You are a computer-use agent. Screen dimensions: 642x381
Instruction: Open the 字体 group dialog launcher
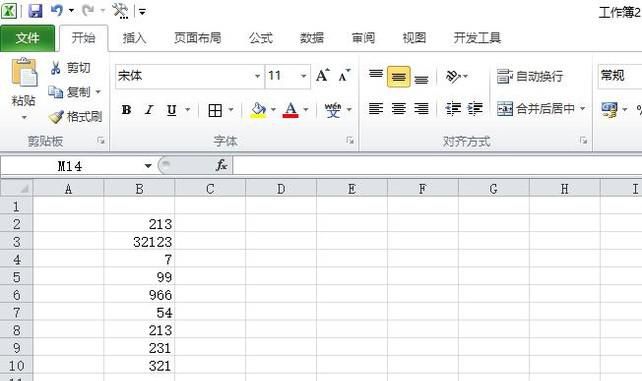350,141
